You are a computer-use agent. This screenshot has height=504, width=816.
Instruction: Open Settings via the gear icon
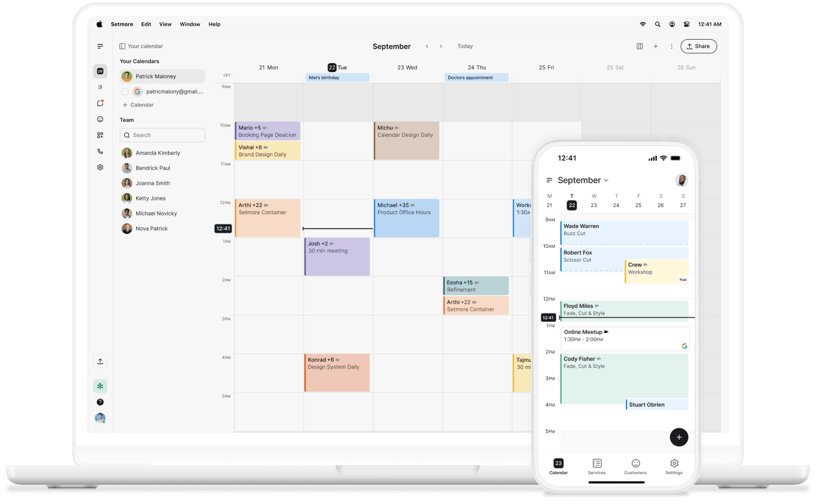[100, 167]
